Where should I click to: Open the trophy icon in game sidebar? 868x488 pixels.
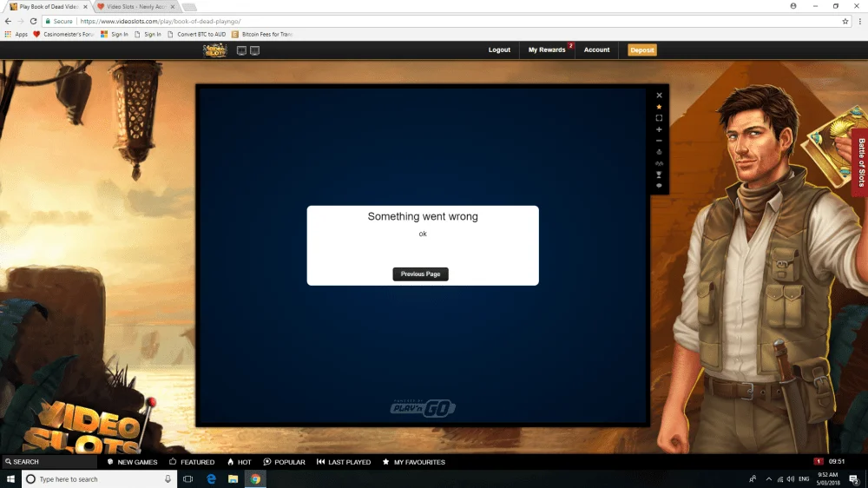(659, 175)
